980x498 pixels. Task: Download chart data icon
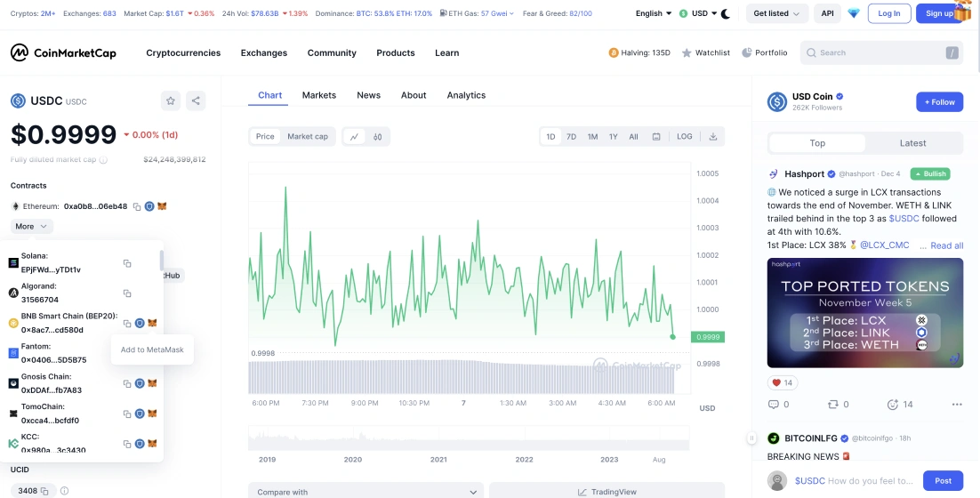point(712,136)
